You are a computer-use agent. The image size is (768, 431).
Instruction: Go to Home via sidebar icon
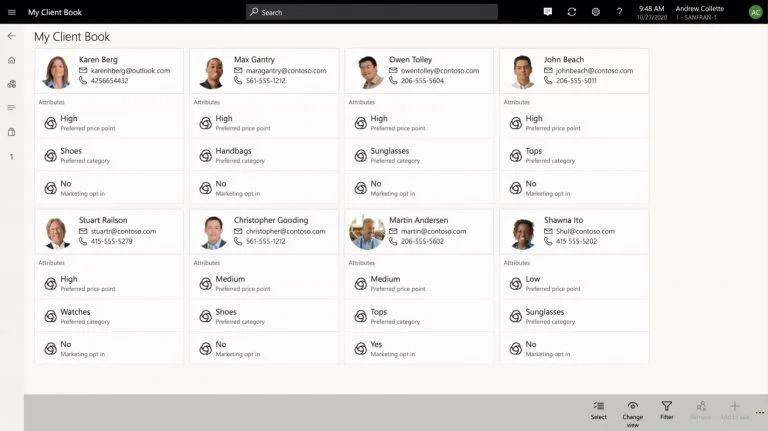click(11, 60)
